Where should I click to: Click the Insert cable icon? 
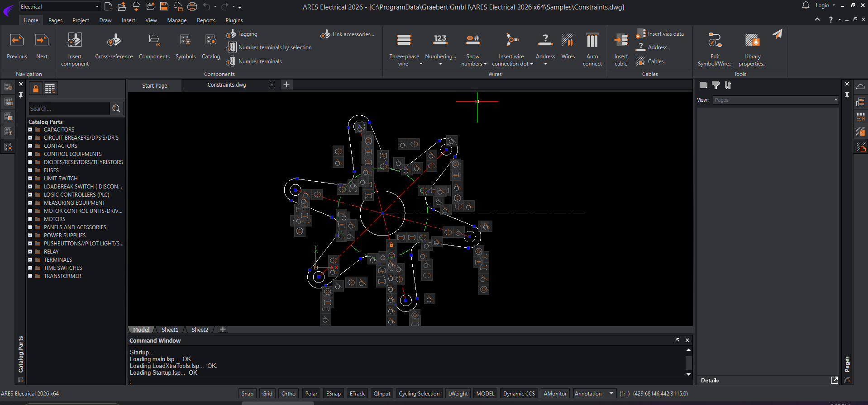tap(621, 41)
